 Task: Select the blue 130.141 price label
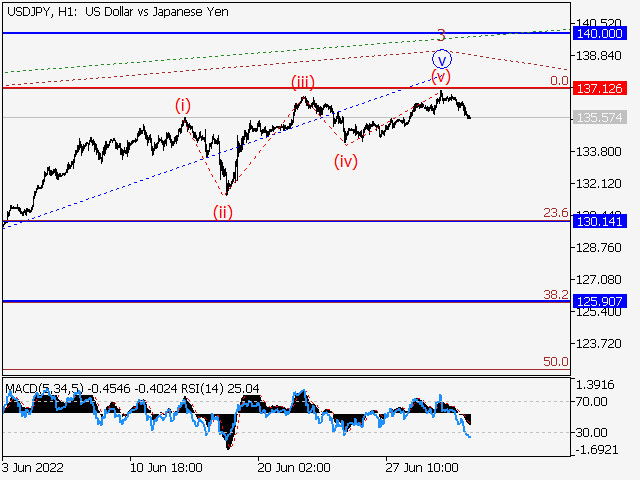point(600,221)
